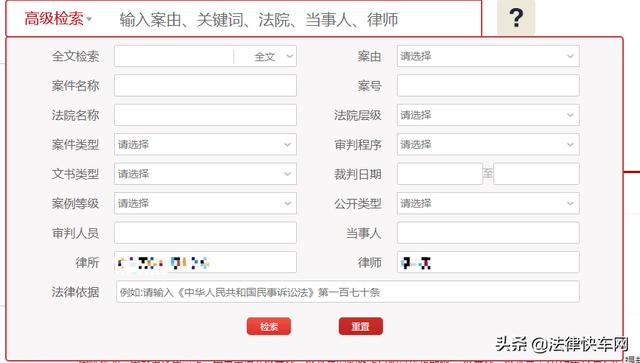Click the 裁判日期 start date field

440,174
